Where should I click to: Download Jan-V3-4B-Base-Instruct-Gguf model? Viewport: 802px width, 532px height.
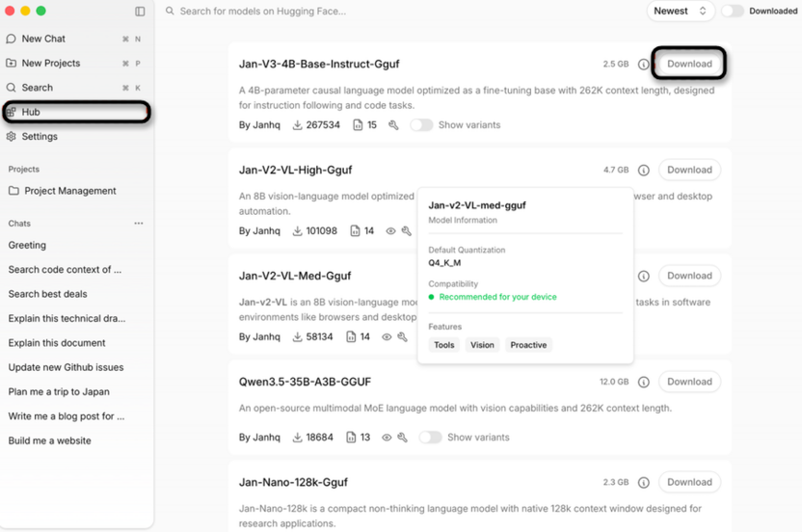pyautogui.click(x=689, y=64)
